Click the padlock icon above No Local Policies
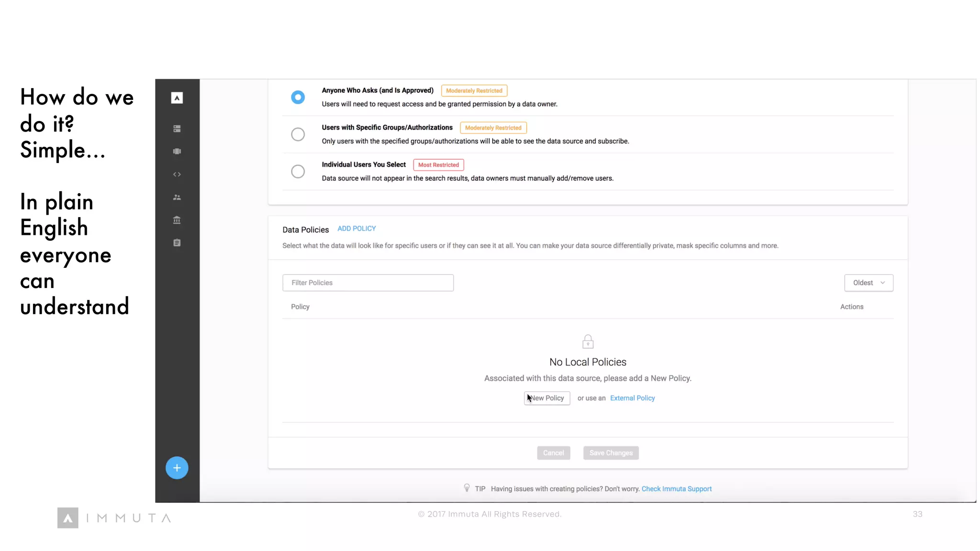Viewport: 980px width, 551px height. click(x=588, y=342)
